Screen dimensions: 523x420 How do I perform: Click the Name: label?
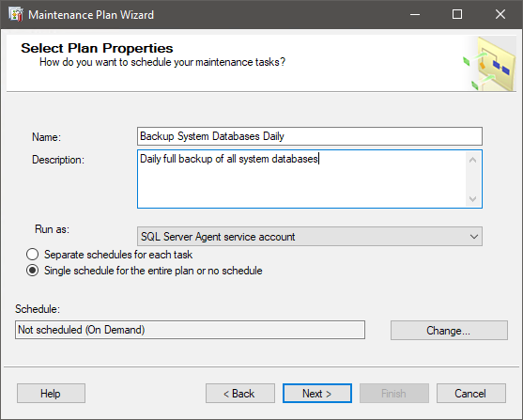click(46, 137)
